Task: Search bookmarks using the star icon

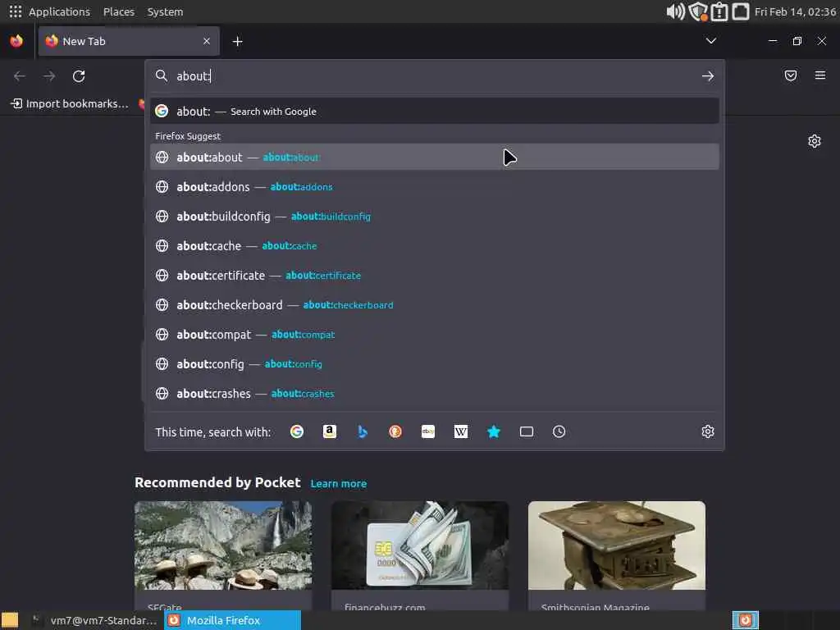Action: click(x=494, y=431)
